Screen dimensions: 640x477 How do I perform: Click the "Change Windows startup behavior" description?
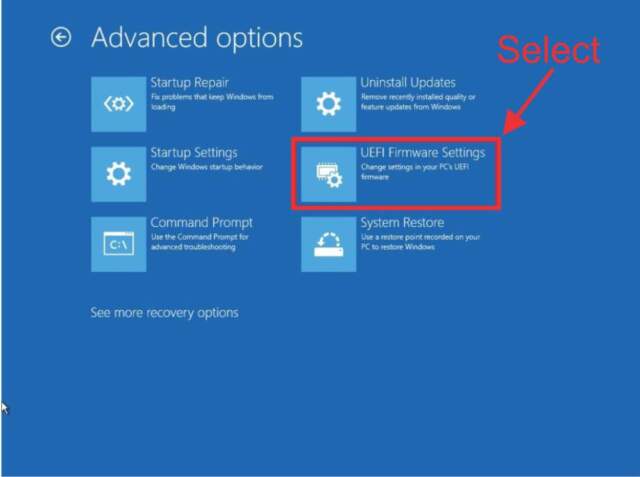tap(207, 167)
